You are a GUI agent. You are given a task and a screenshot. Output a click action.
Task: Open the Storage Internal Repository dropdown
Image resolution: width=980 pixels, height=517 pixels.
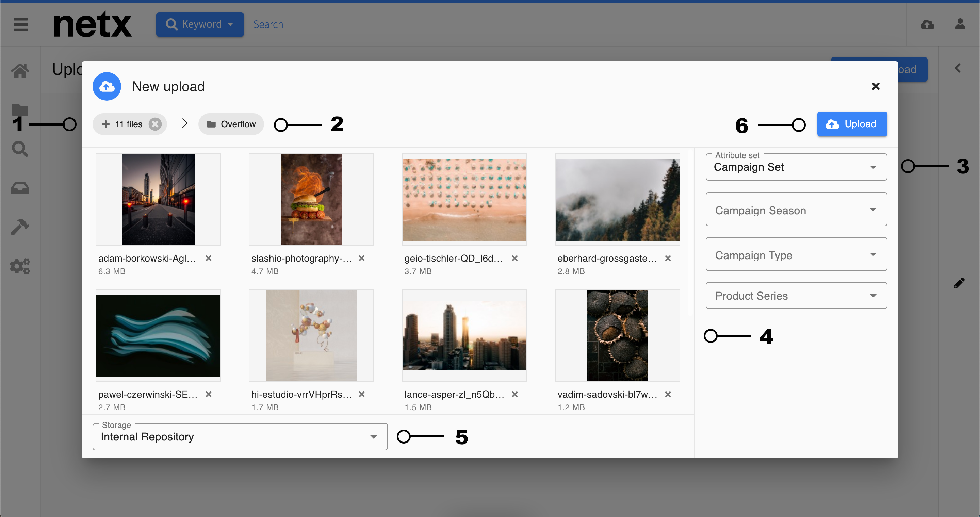[240, 436]
